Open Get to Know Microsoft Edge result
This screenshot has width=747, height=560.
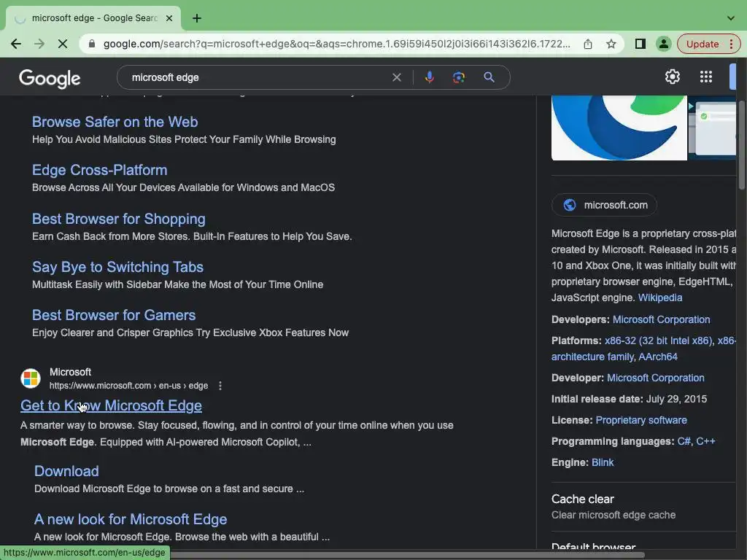pyautogui.click(x=111, y=405)
